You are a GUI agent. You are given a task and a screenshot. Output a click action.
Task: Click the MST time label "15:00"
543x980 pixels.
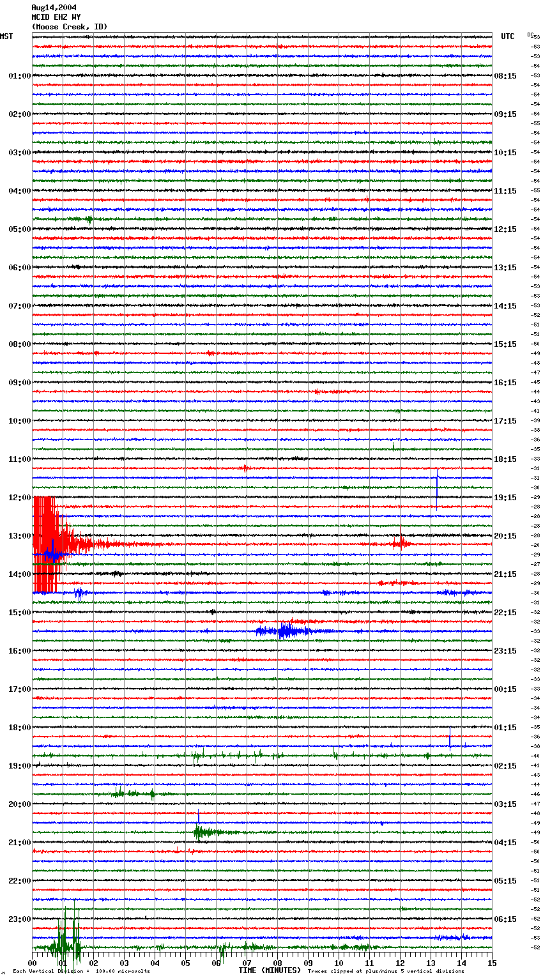(20, 613)
